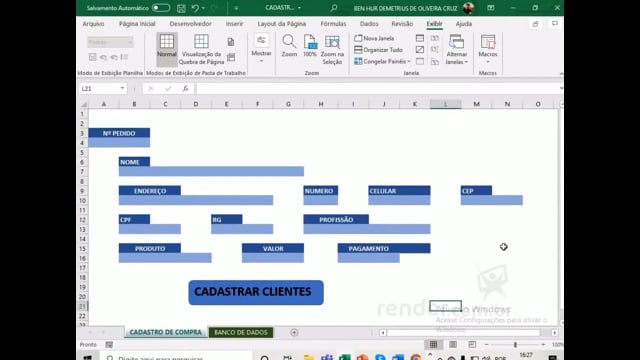The width and height of the screenshot is (640, 360).
Task: Click zoom out minus in status bar
Action: pyautogui.click(x=486, y=345)
